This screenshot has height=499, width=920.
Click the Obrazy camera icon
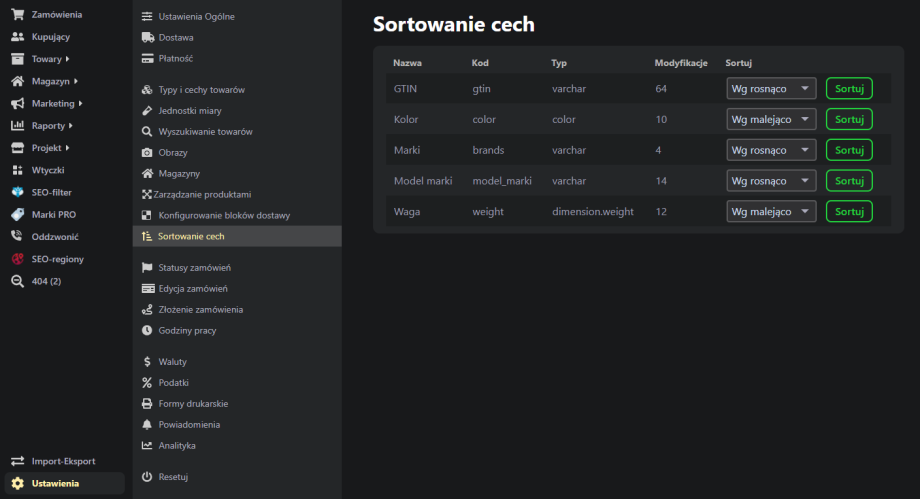[147, 153]
